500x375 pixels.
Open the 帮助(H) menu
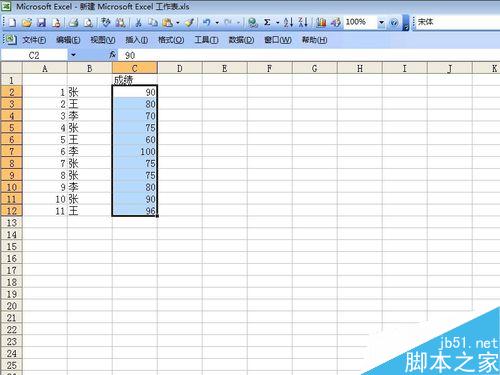(x=314, y=40)
